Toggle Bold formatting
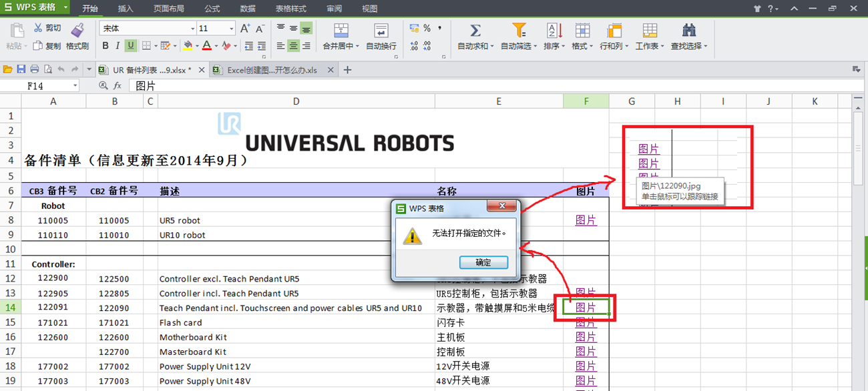 click(x=105, y=46)
